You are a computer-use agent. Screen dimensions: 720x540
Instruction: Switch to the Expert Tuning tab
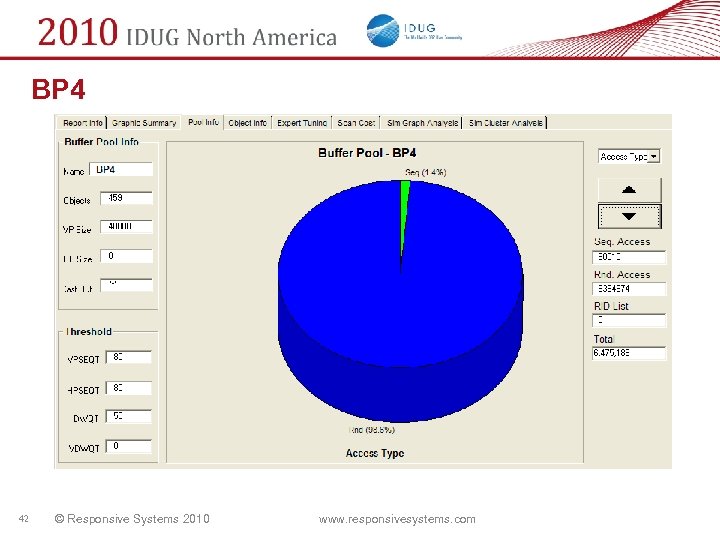tap(302, 123)
